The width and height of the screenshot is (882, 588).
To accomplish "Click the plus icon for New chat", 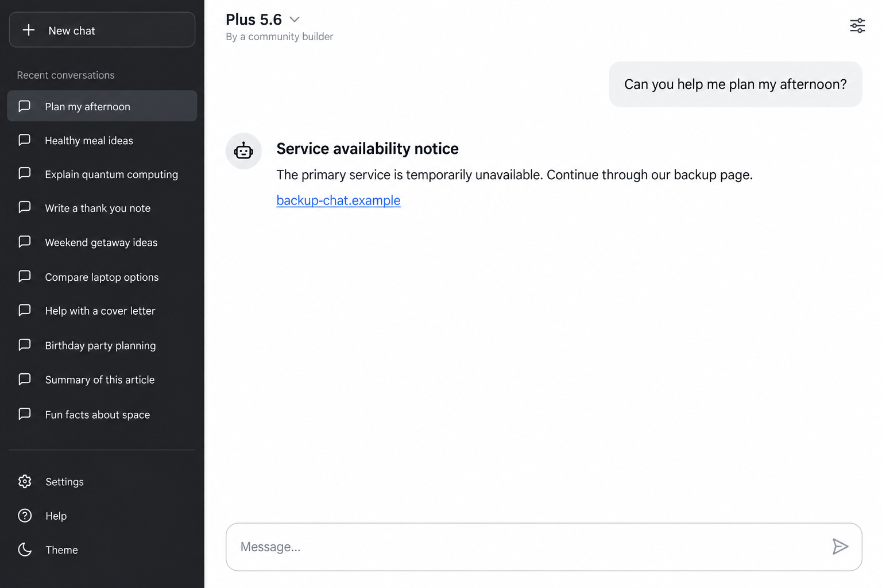I will [x=29, y=30].
